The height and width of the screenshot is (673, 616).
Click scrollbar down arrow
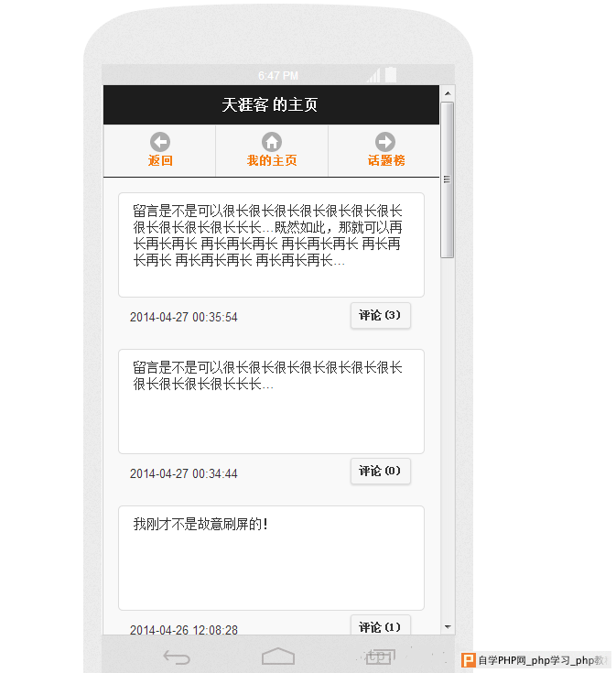click(448, 627)
